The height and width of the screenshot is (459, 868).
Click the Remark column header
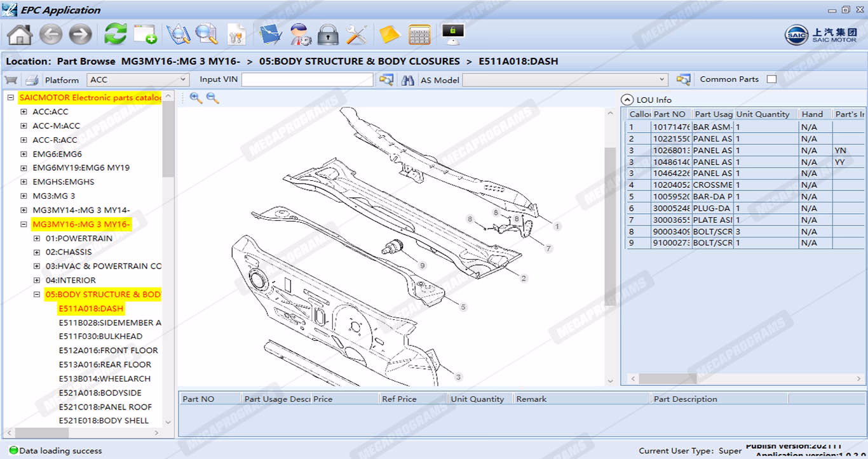tap(581, 399)
